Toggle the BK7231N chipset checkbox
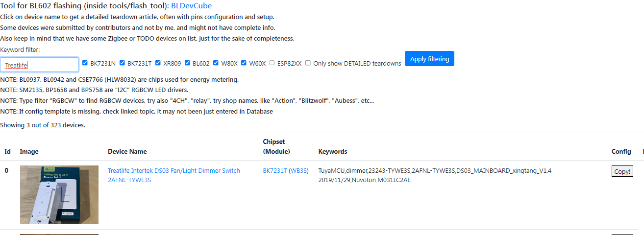 (85, 63)
